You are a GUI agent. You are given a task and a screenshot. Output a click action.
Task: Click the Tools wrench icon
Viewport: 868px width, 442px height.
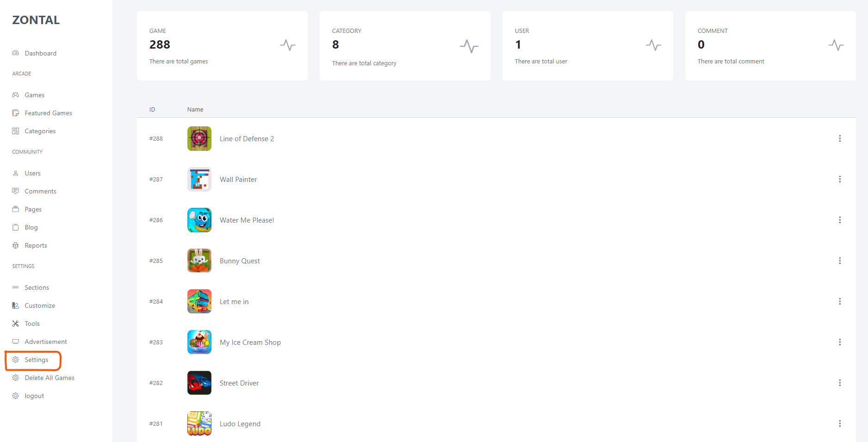click(x=16, y=324)
